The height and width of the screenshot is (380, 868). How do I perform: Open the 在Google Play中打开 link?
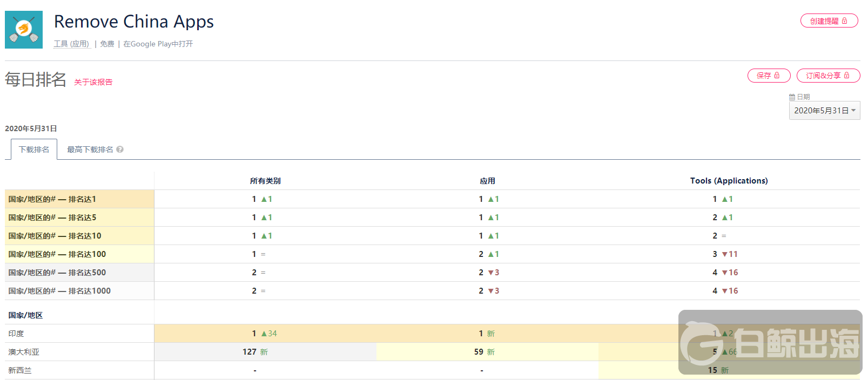coord(158,44)
